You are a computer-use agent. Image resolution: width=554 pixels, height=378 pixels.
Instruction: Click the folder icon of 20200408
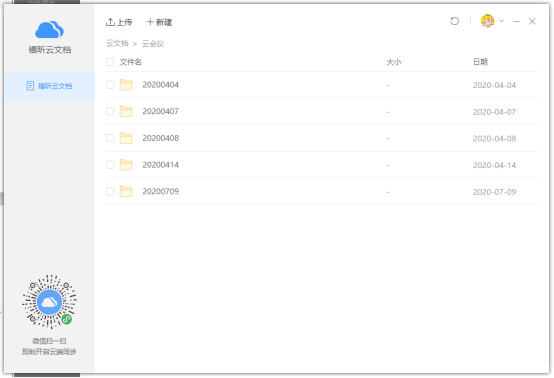coord(126,138)
